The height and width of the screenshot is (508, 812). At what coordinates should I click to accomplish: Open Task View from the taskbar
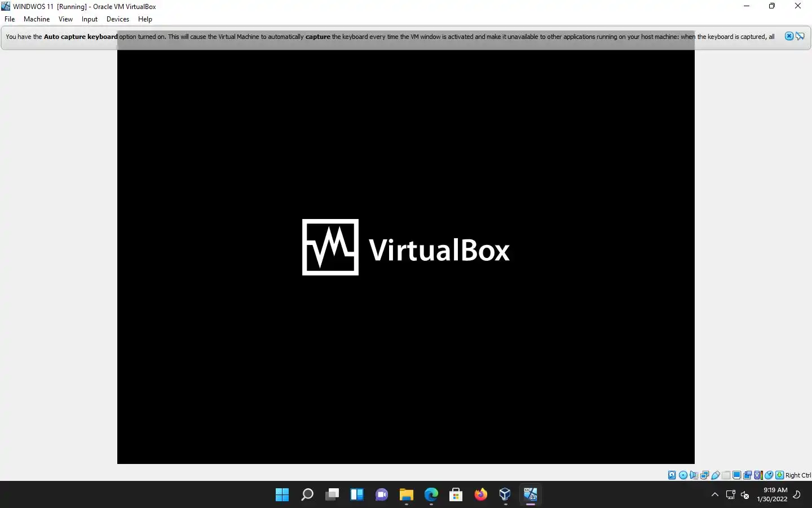click(332, 495)
